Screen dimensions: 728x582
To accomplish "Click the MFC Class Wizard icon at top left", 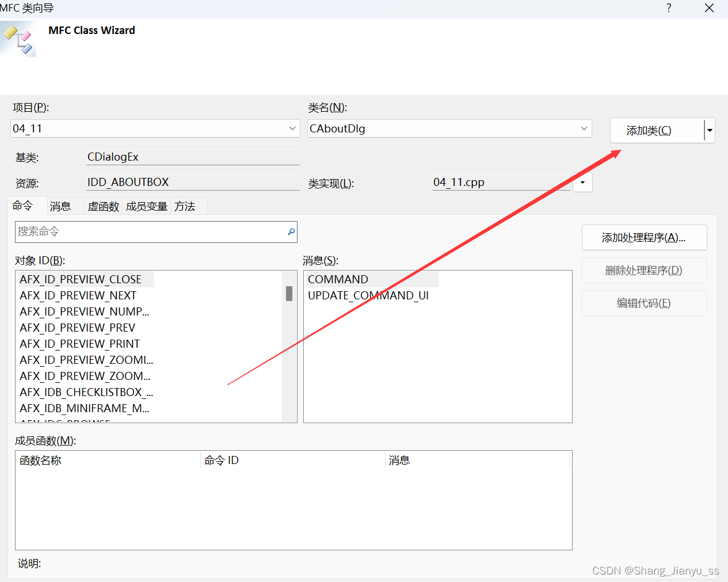I will click(18, 39).
